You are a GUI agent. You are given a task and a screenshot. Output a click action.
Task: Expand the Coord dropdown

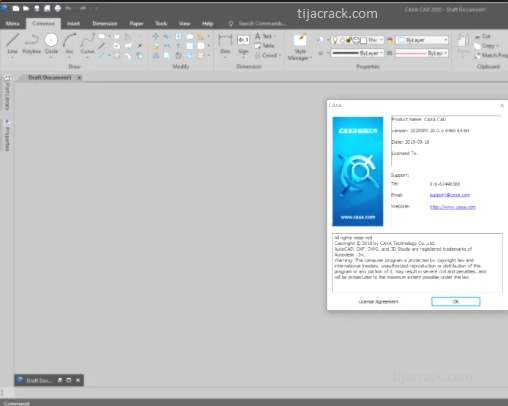pyautogui.click(x=280, y=55)
